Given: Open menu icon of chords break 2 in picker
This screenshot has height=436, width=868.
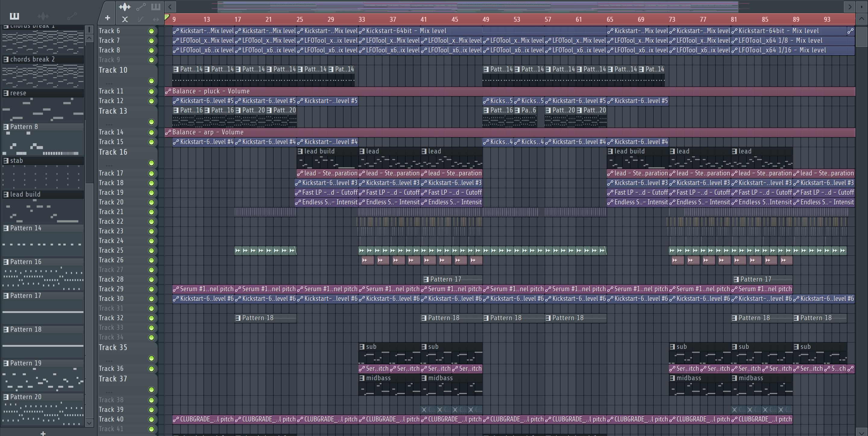Looking at the screenshot, I should point(6,59).
